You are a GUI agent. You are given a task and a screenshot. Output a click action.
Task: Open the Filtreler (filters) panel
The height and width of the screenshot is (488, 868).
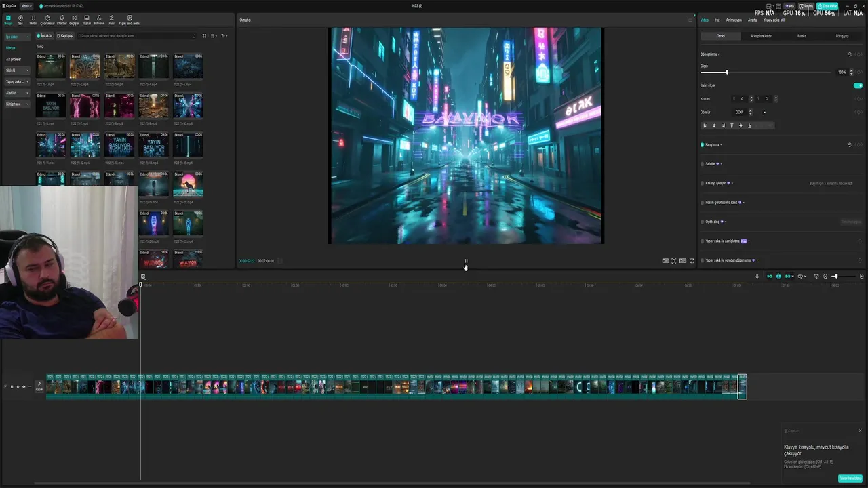[x=99, y=20]
